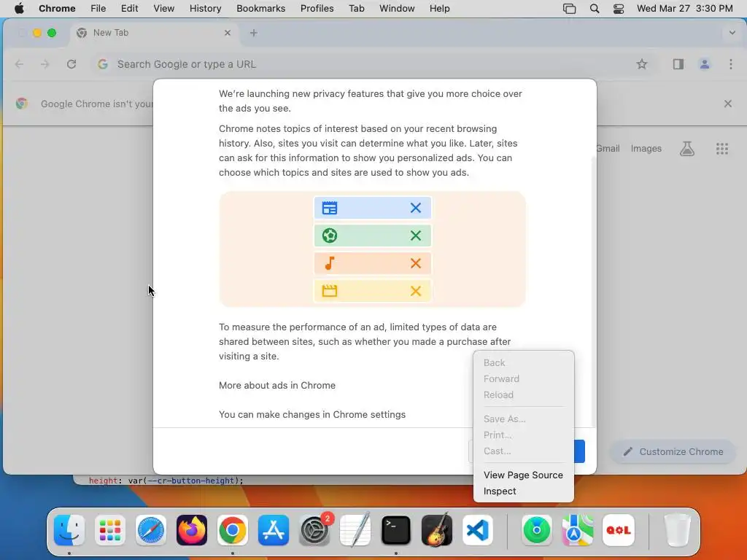Click the blue dialog confirm button
The image size is (747, 560).
pyautogui.click(x=580, y=451)
